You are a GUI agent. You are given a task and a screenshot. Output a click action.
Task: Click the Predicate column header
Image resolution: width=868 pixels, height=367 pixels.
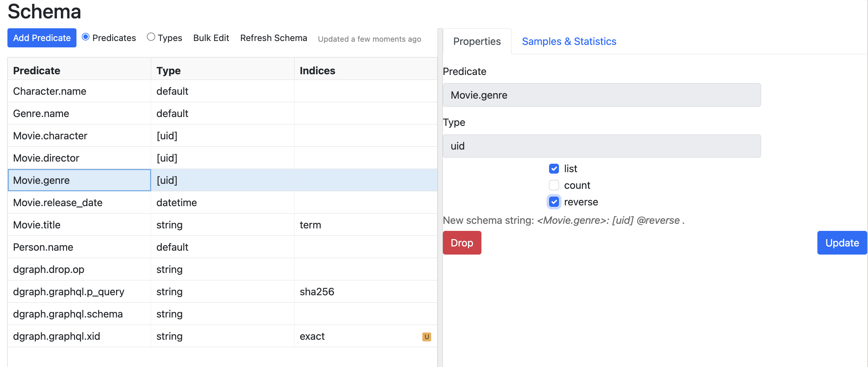(x=37, y=71)
